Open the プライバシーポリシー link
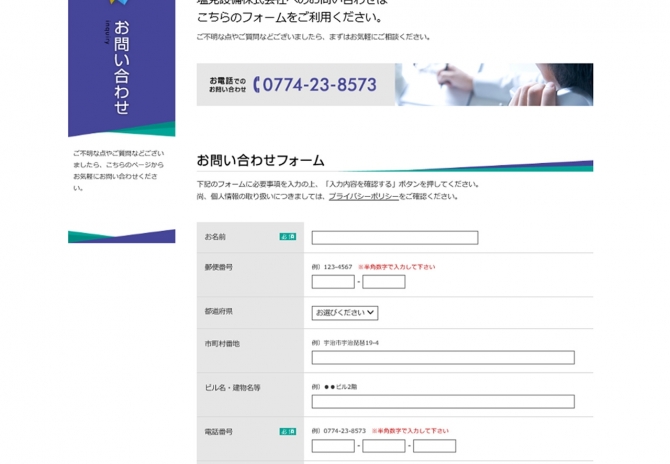This screenshot has width=670, height=464. pyautogui.click(x=363, y=197)
